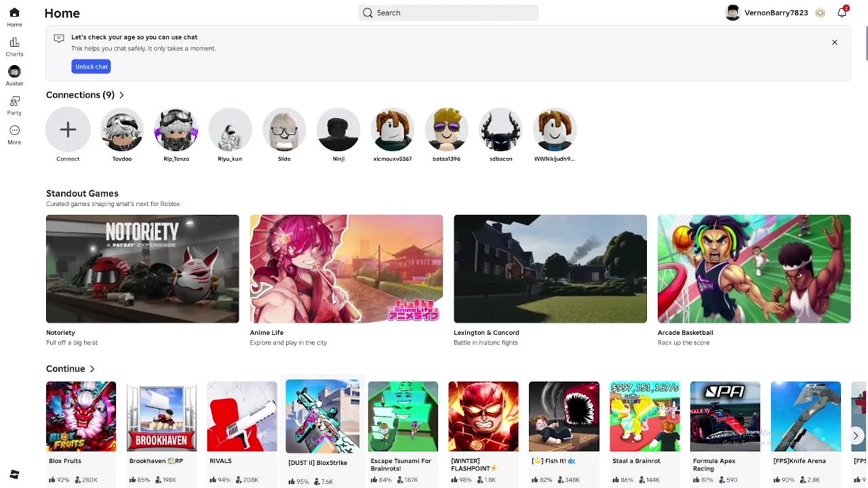This screenshot has width=868, height=488.
Task: Open the Notoriety game thumbnail
Action: tap(142, 269)
